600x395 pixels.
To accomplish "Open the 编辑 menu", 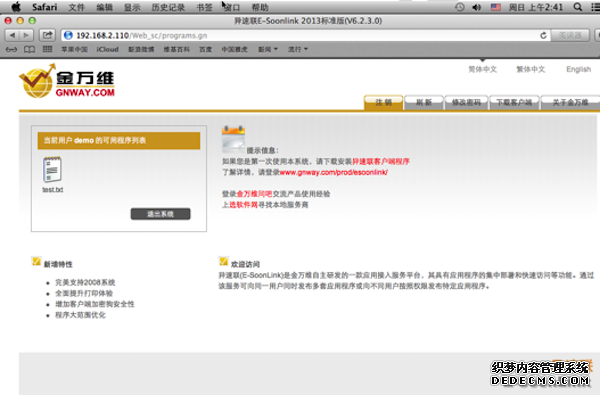I will tap(104, 7).
